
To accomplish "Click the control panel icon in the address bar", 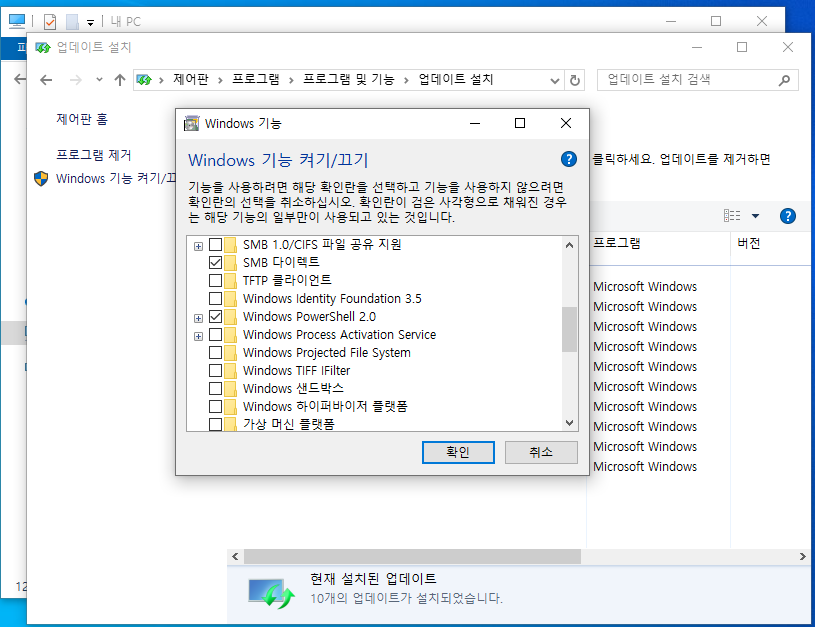I will pyautogui.click(x=144, y=80).
